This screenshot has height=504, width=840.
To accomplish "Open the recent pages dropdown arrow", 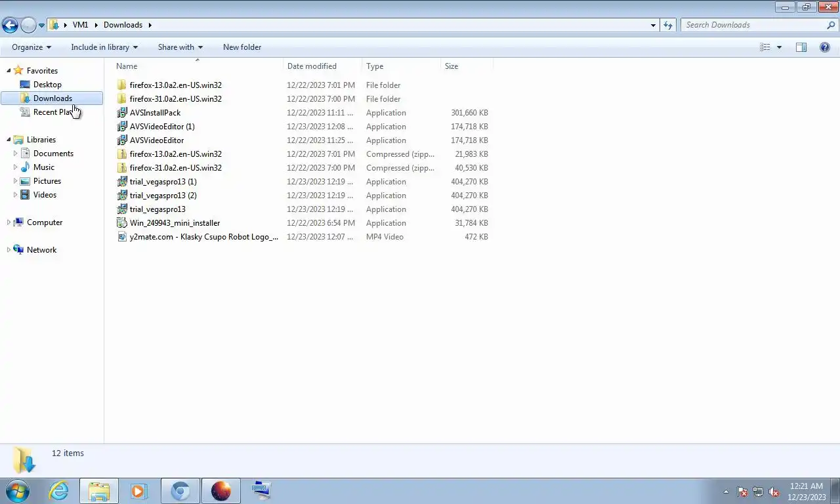I will (x=41, y=26).
